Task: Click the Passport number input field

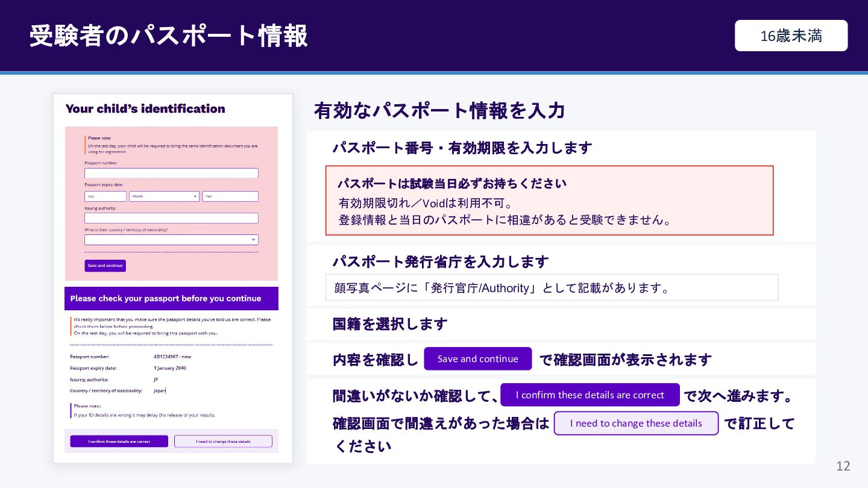Action: 171,173
